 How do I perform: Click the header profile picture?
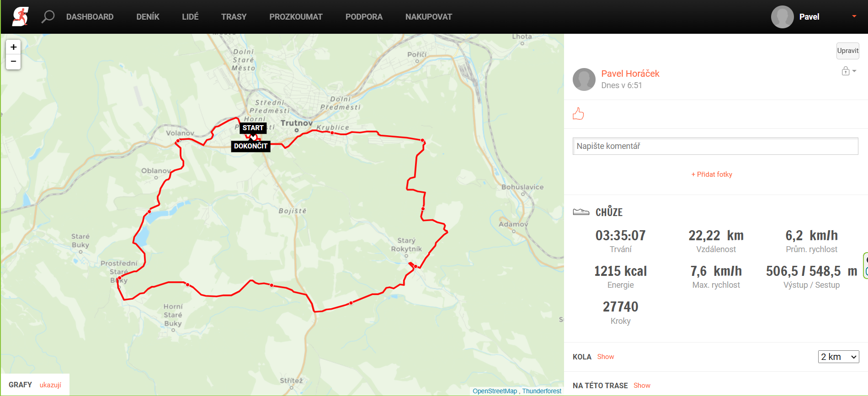click(x=782, y=17)
